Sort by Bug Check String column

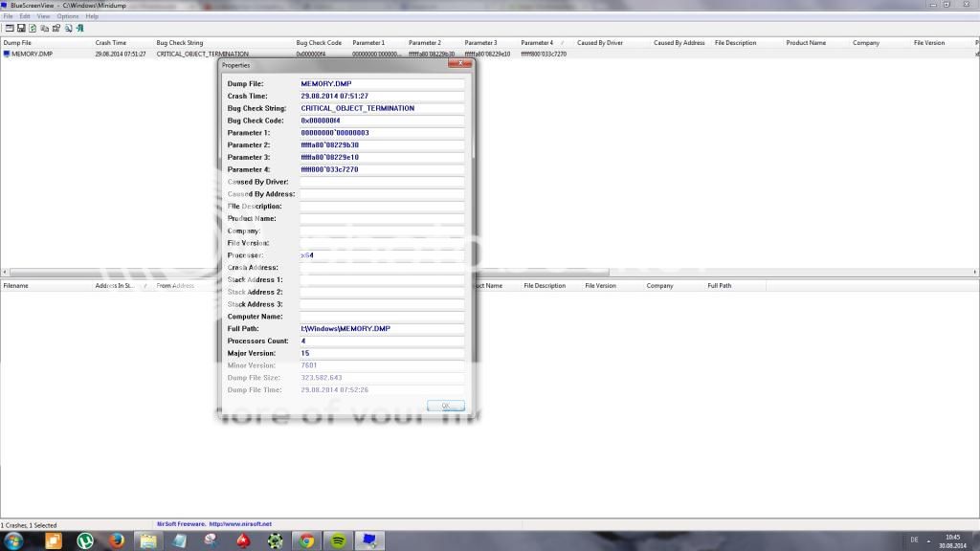(x=180, y=43)
